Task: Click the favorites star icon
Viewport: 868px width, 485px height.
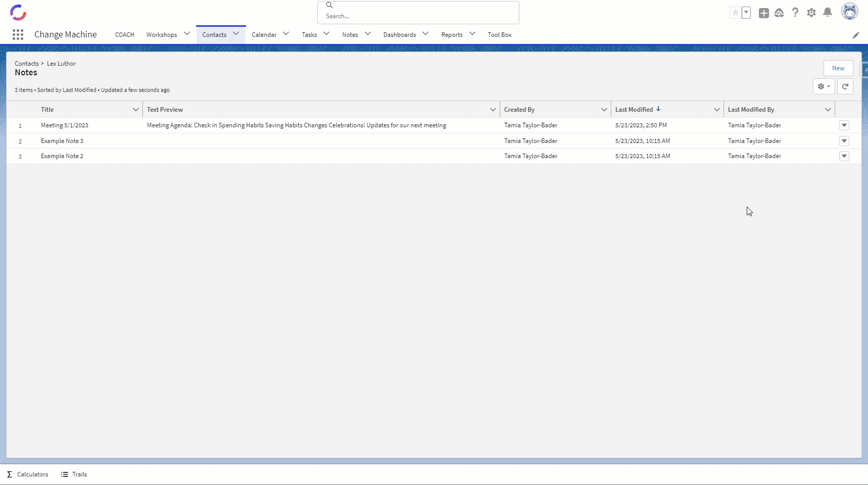Action: tap(735, 13)
